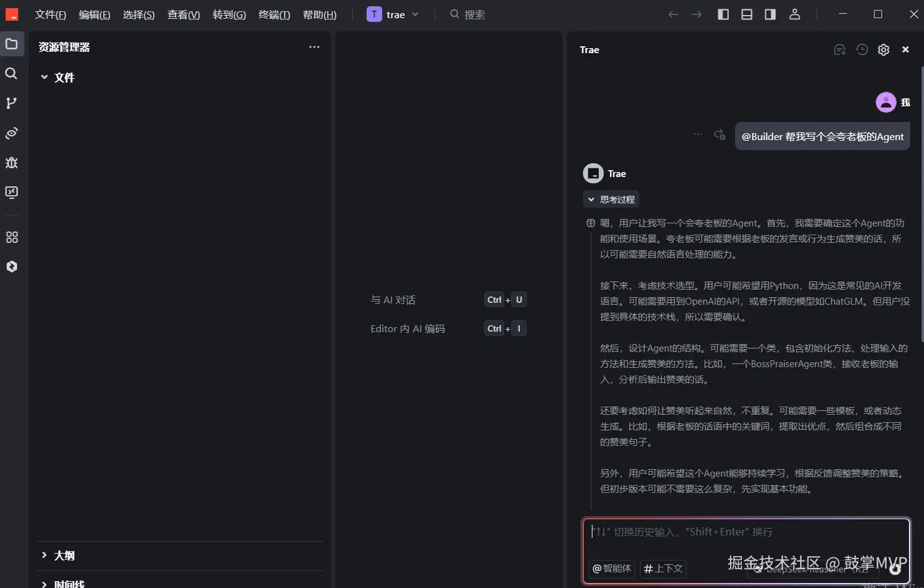The width and height of the screenshot is (924, 588).
Task: Open the Extensions view in the sidebar
Action: point(11,236)
